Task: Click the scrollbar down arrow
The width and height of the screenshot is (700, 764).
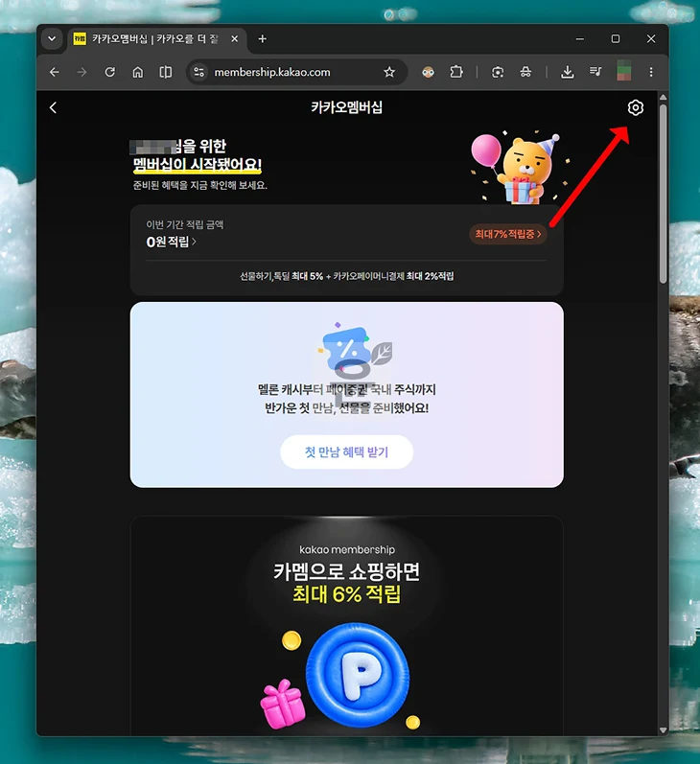Action: [x=663, y=729]
